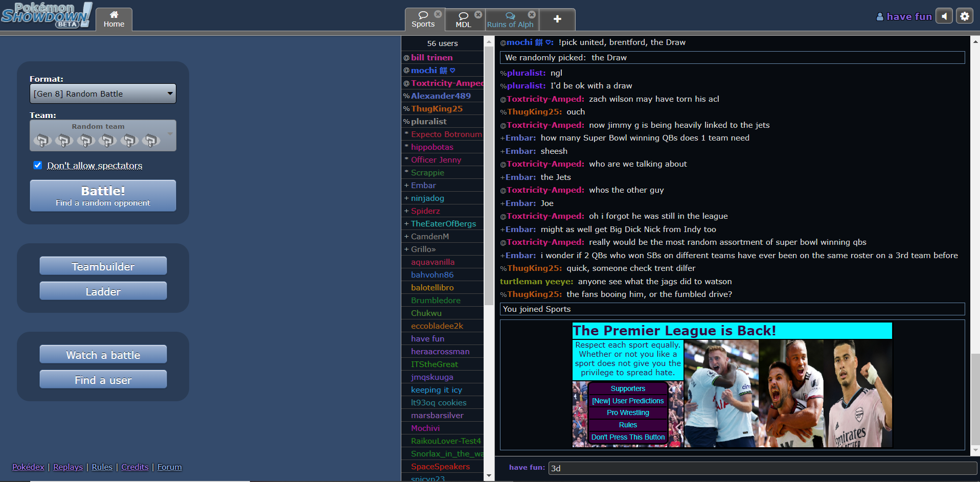Select user bill trinen in the user list

(443, 57)
